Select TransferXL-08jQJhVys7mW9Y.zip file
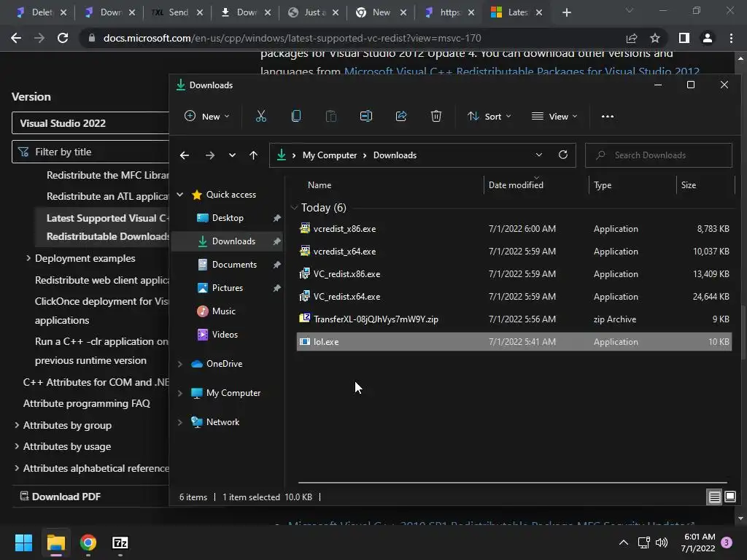This screenshot has height=560, width=747. [514, 319]
